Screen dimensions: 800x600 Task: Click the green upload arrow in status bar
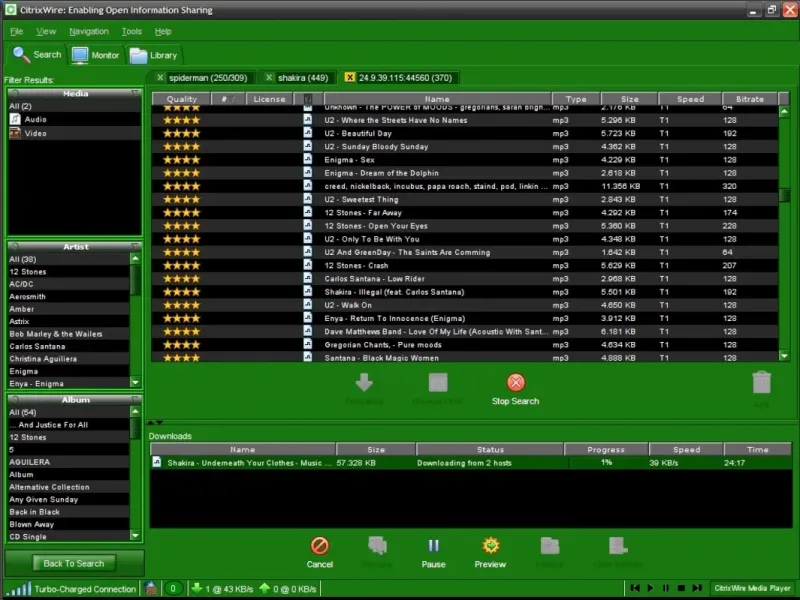tap(264, 588)
